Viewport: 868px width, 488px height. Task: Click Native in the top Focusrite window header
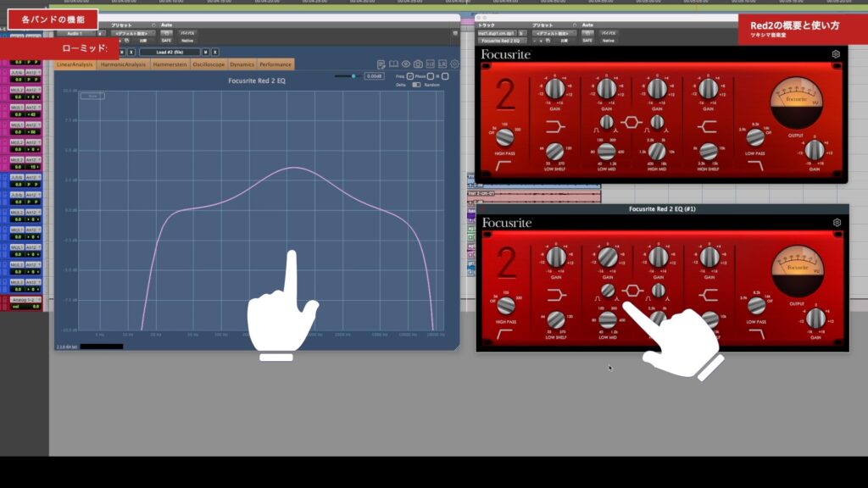pyautogui.click(x=609, y=41)
